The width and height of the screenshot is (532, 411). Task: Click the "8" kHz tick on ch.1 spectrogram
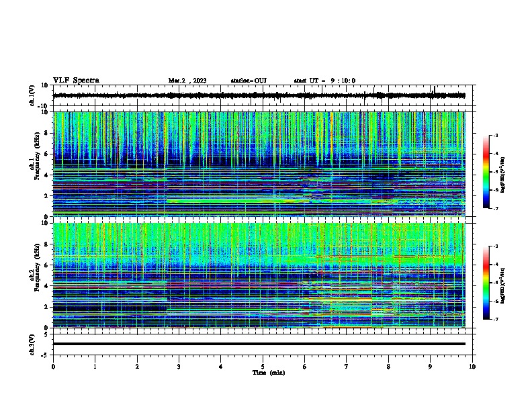coord(48,133)
